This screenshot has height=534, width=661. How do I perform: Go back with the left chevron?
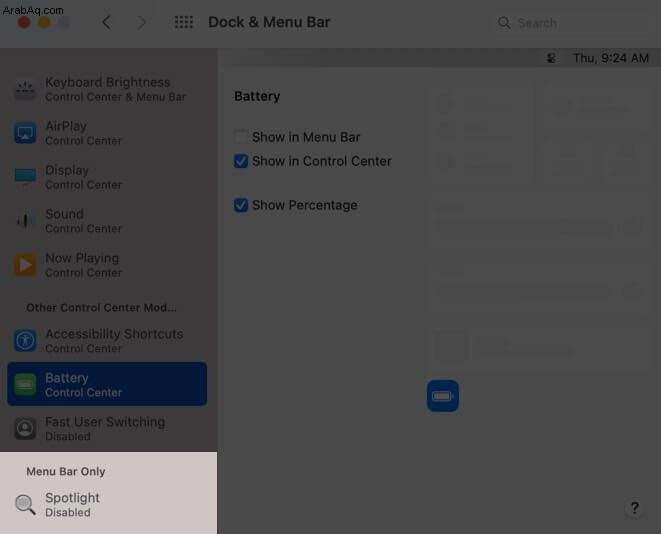107,22
